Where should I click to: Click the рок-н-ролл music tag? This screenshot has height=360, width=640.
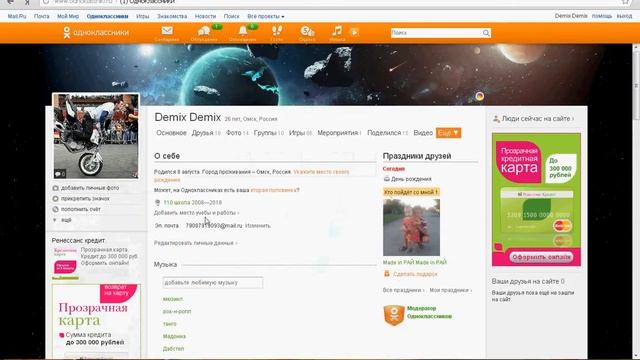point(177,311)
